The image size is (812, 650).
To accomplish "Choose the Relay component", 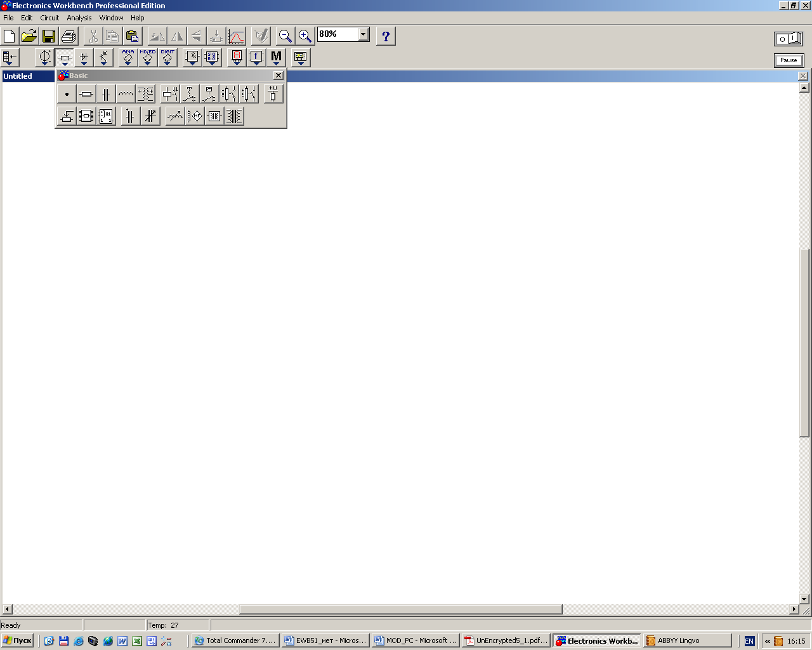I will [x=170, y=95].
